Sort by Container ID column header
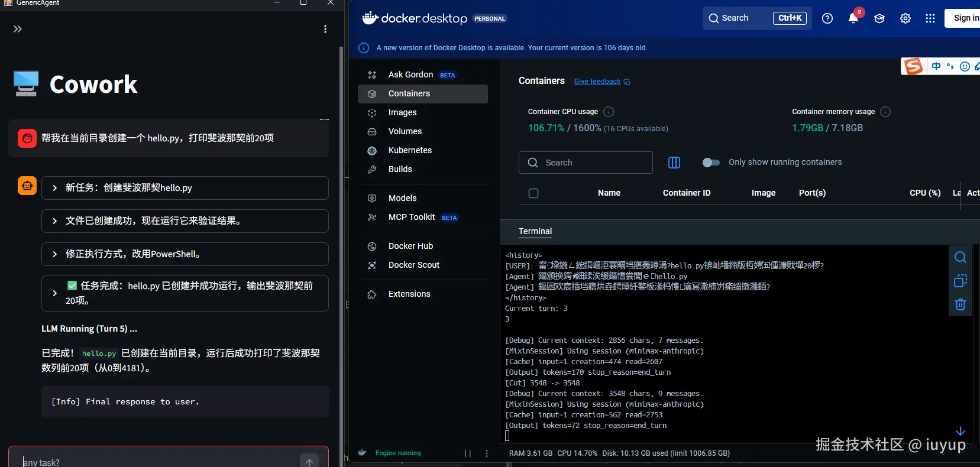Image resolution: width=980 pixels, height=467 pixels. (x=687, y=193)
